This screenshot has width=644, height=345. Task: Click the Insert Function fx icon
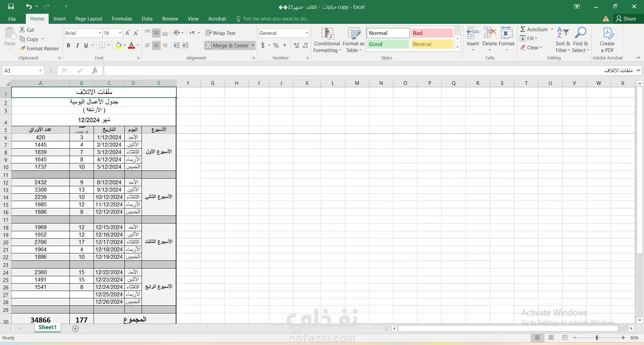coord(95,70)
